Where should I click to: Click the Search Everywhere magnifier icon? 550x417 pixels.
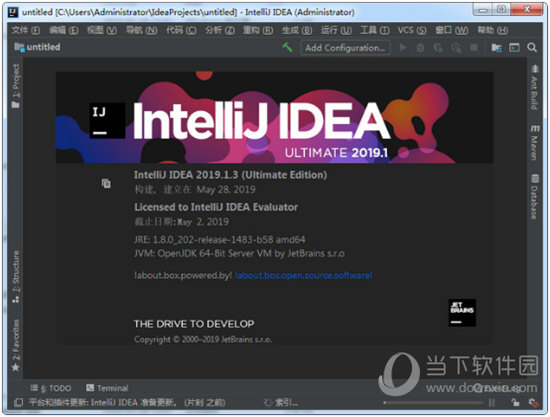click(x=532, y=47)
